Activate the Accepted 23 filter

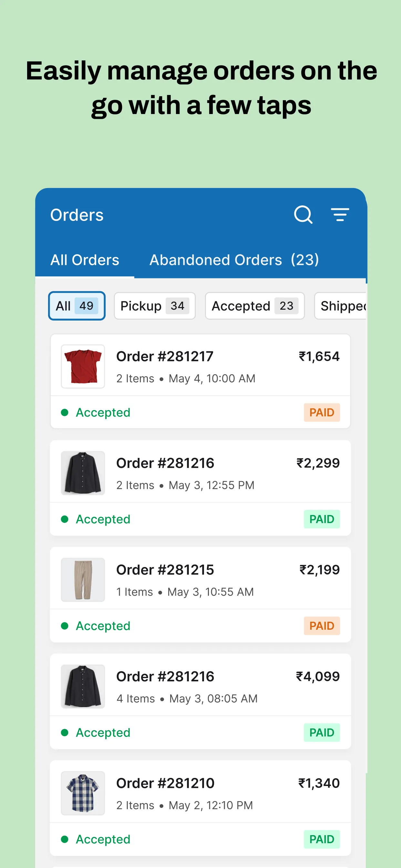[255, 306]
